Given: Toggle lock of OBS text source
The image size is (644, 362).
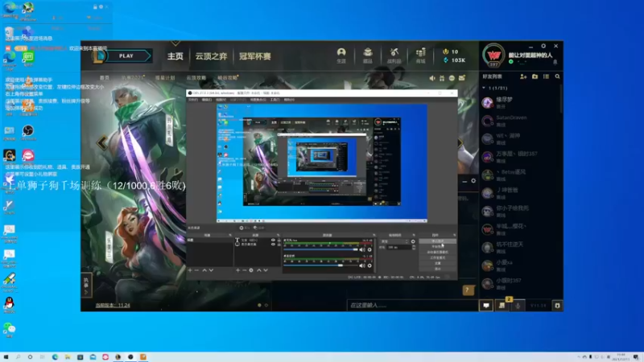Looking at the screenshot, I should 279,240.
